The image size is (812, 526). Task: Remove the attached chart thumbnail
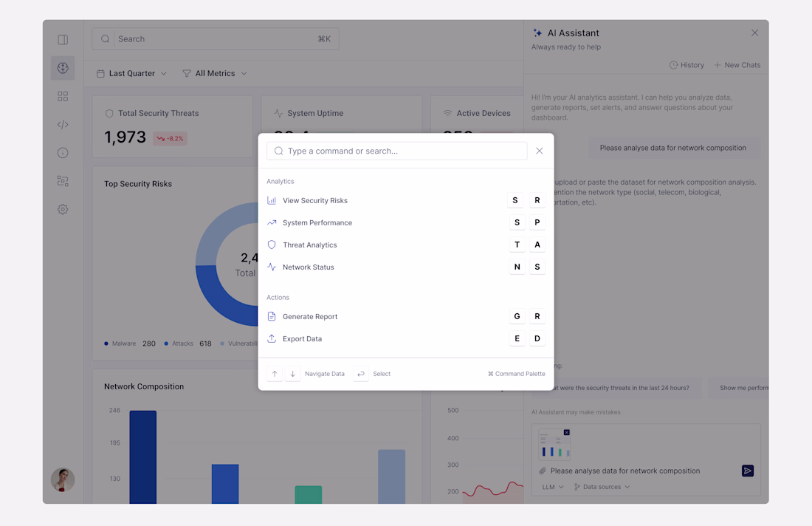[x=566, y=432]
